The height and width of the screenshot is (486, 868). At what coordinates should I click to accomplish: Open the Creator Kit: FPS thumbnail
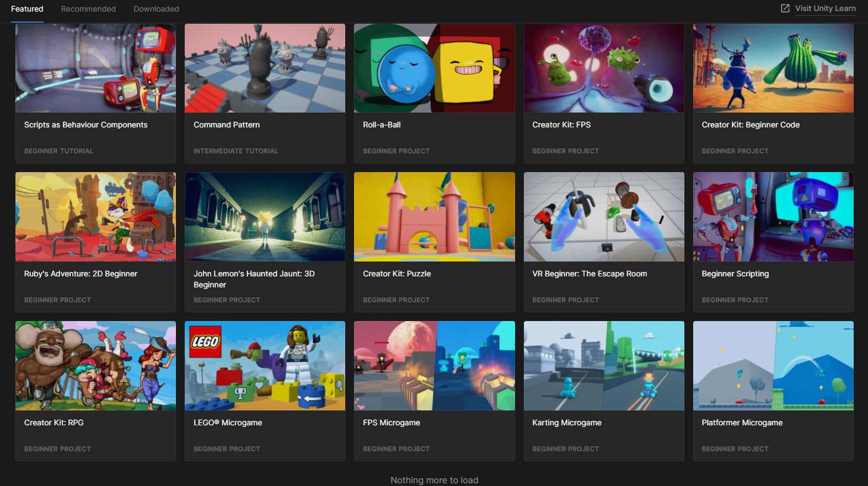(x=604, y=68)
